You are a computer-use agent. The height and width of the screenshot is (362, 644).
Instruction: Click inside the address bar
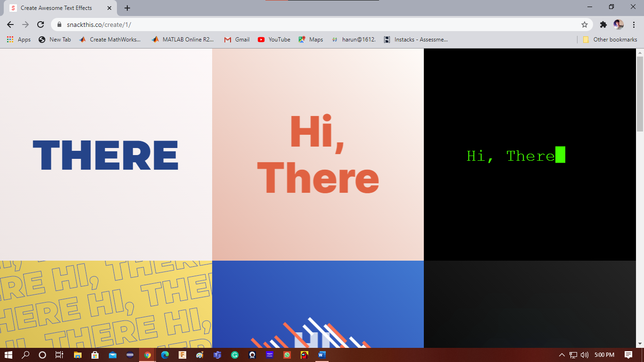(189, 24)
